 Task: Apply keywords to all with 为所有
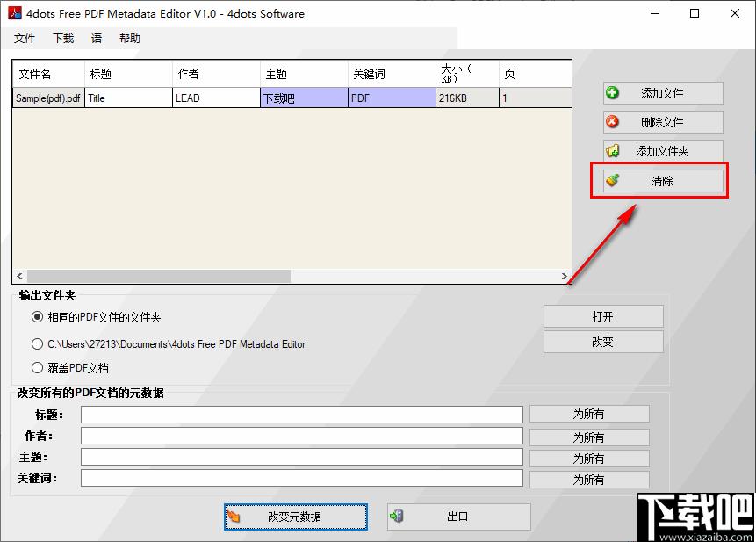tap(589, 480)
